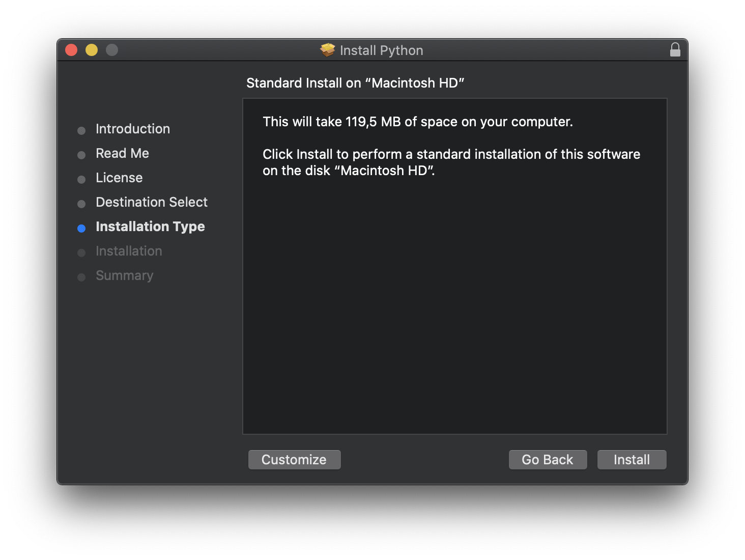
Task: Select the greyed-out Installation step
Action: [129, 251]
